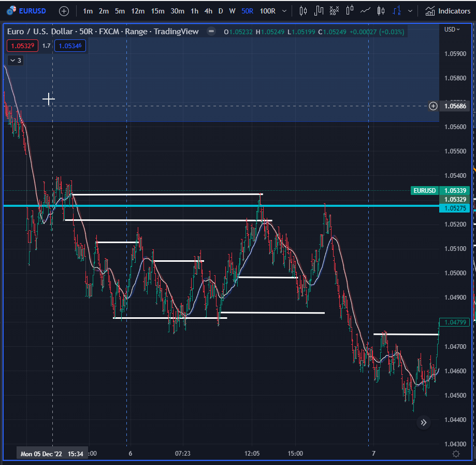Select the 100R range interval
This screenshot has height=465, width=476.
point(267,11)
